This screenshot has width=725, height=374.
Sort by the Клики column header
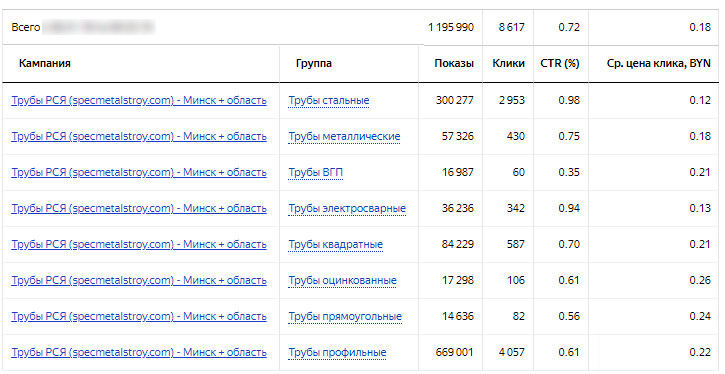click(x=509, y=63)
